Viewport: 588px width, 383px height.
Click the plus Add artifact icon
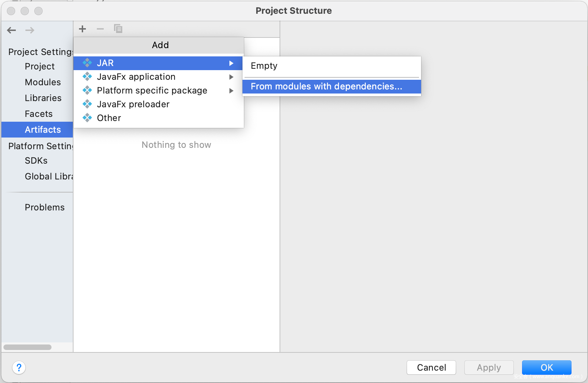pos(82,29)
